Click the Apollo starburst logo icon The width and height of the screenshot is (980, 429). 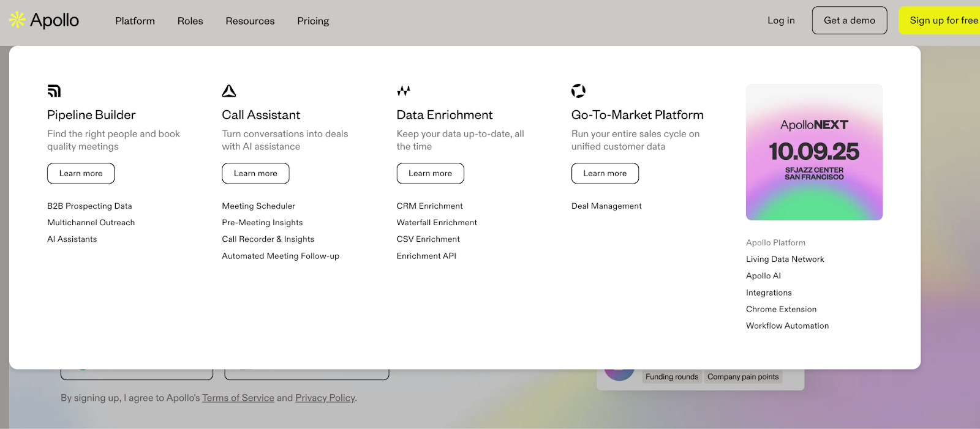click(17, 20)
